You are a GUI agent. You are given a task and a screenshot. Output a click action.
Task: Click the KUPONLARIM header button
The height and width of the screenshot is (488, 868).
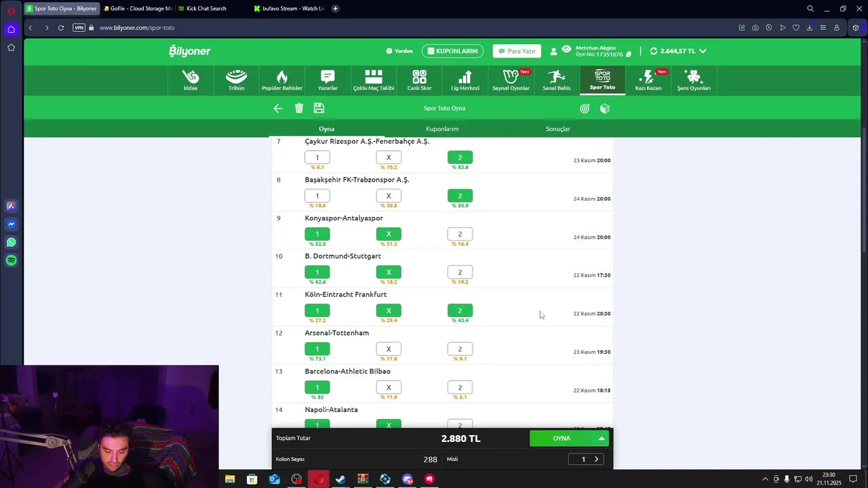tap(452, 51)
